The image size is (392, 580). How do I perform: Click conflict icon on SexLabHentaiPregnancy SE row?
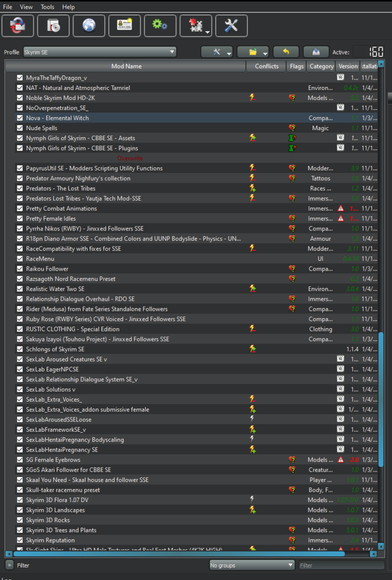coord(252,450)
